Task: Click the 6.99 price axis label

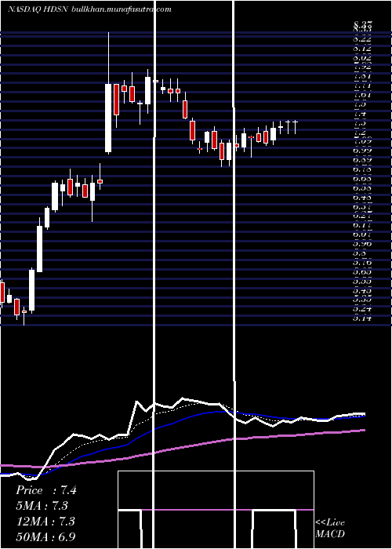Action: point(362,151)
